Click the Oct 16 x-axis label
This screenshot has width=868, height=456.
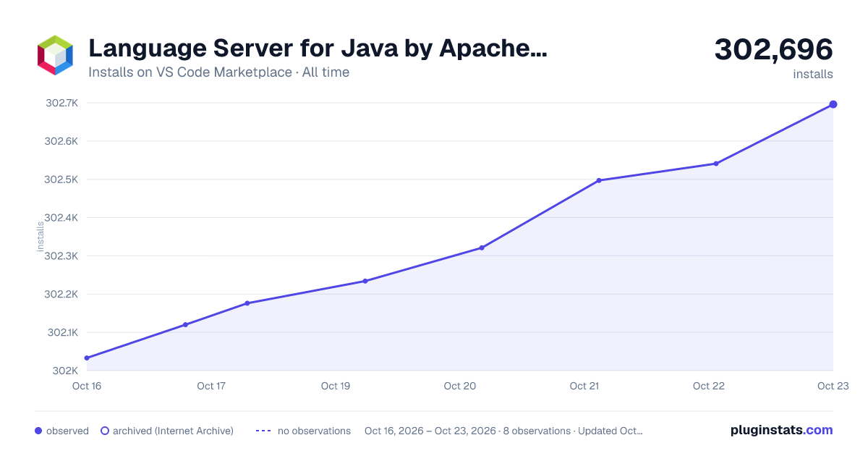point(87,386)
